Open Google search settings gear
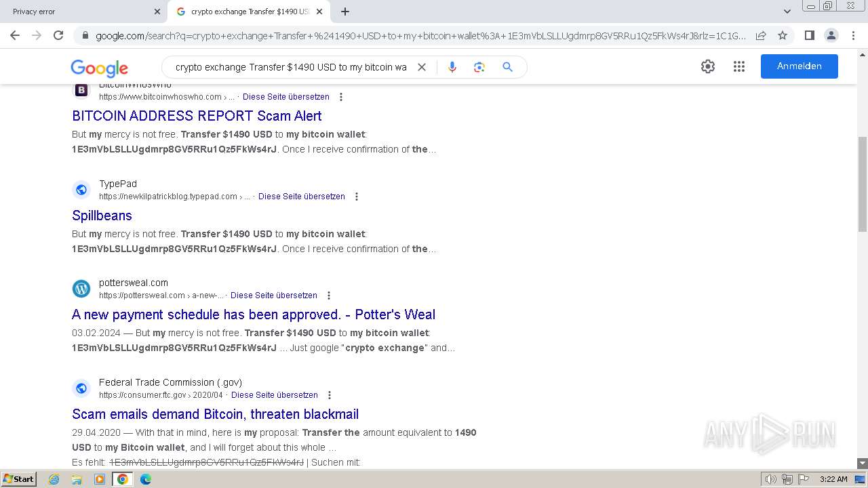This screenshot has height=488, width=868. click(x=708, y=66)
